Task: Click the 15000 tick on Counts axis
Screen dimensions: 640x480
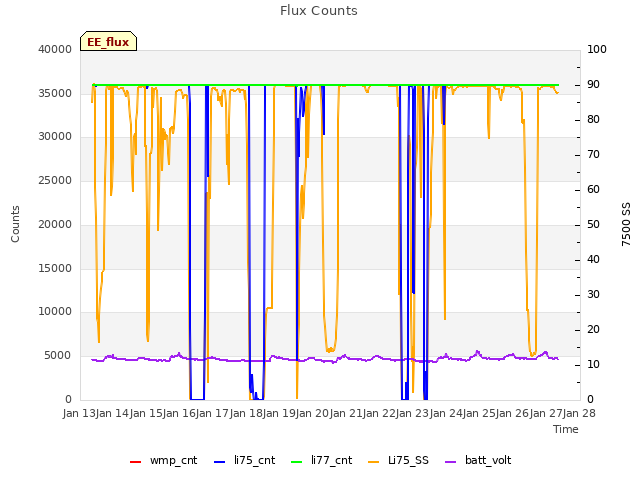Action: click(x=55, y=269)
